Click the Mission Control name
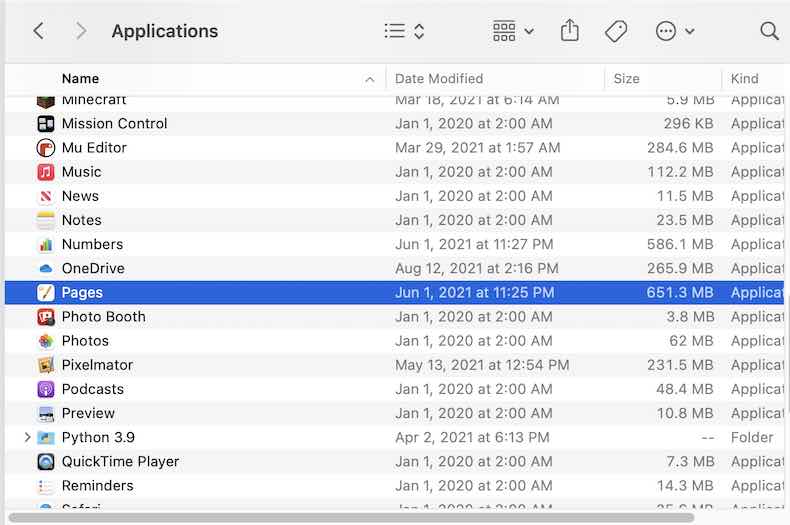 (114, 123)
